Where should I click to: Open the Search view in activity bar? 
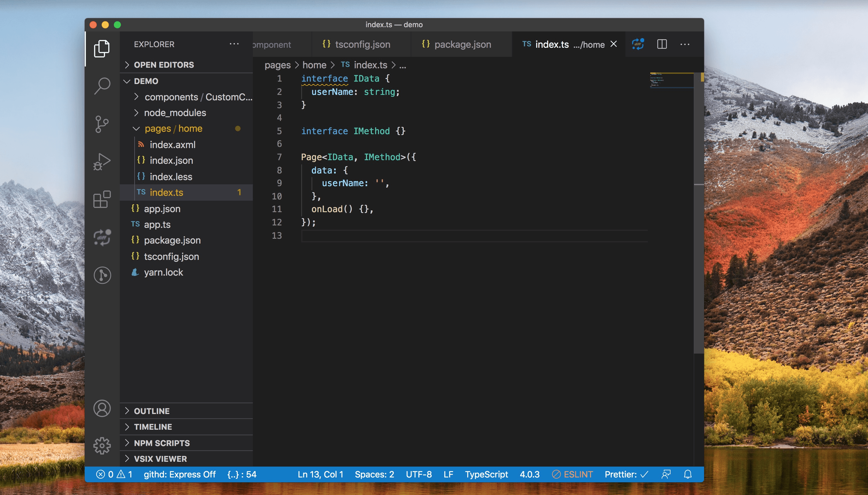pyautogui.click(x=102, y=86)
